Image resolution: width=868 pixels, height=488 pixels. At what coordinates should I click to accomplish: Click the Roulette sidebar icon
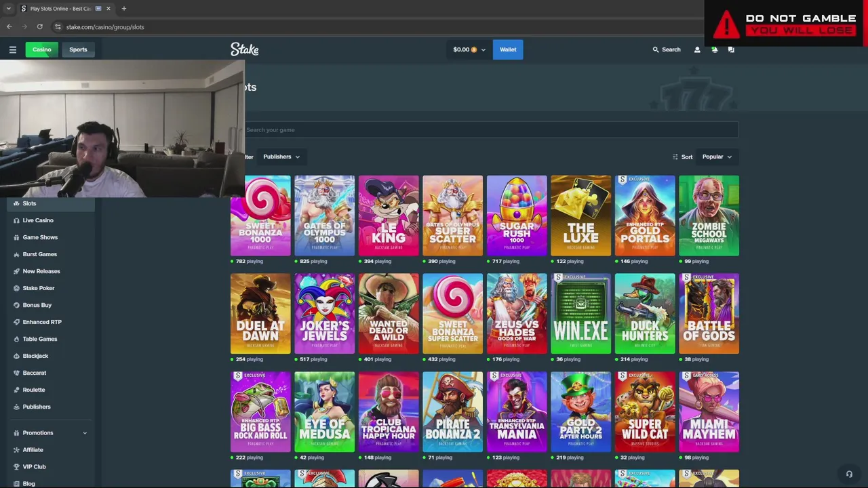(16, 390)
